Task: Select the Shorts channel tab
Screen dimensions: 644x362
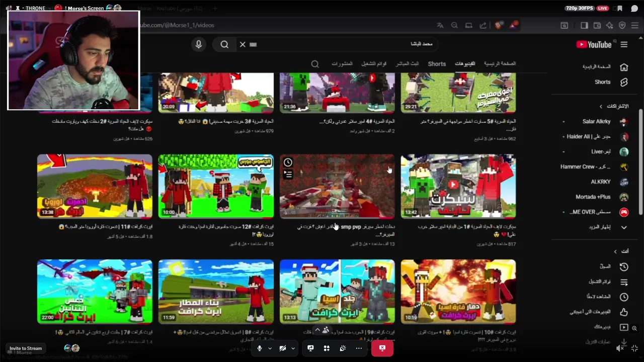Action: [437, 64]
